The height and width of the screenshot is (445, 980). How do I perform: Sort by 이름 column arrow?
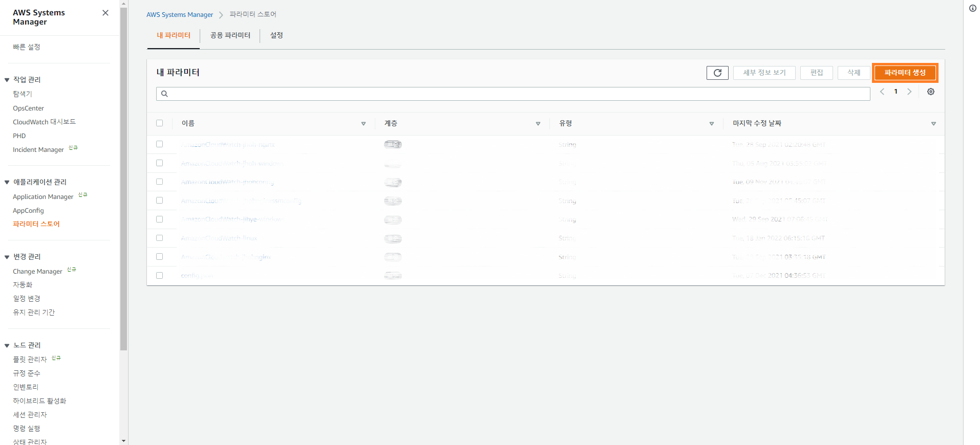[364, 124]
